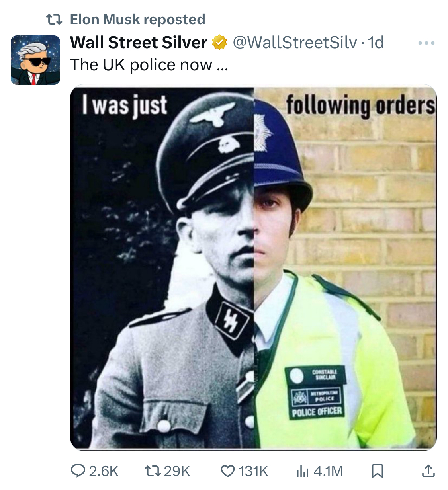Like the post with the heart icon
This screenshot has width=448, height=490.
coord(228,471)
